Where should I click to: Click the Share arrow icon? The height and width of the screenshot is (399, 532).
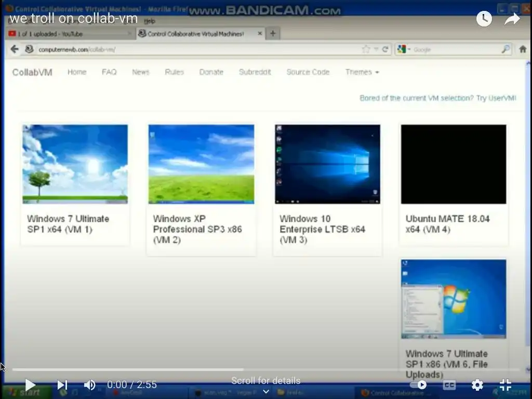(x=512, y=18)
